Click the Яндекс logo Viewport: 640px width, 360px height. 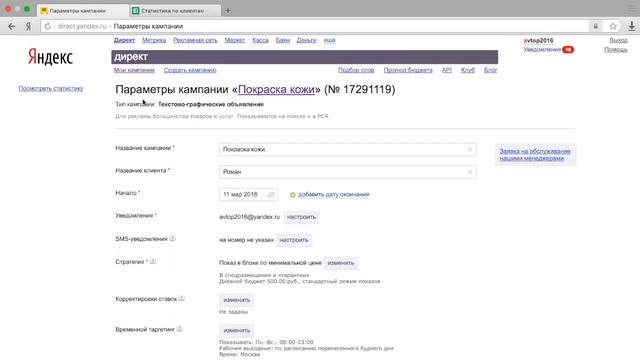pyautogui.click(x=50, y=57)
